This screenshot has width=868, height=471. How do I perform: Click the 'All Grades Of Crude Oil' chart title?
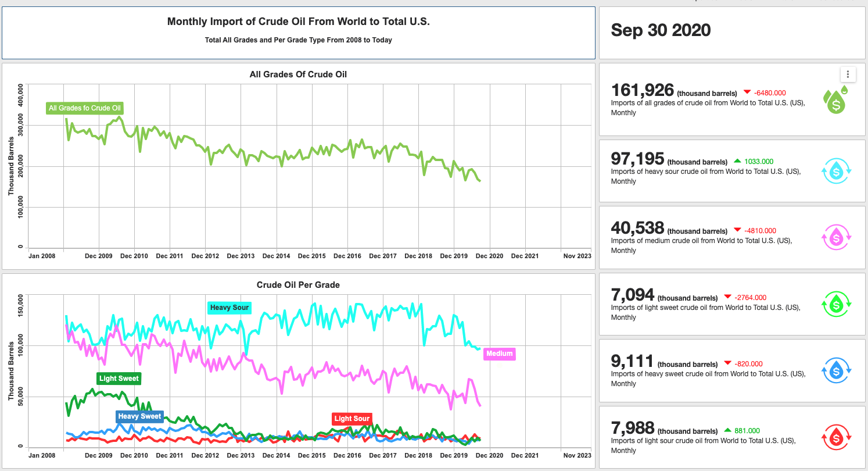[x=299, y=74]
